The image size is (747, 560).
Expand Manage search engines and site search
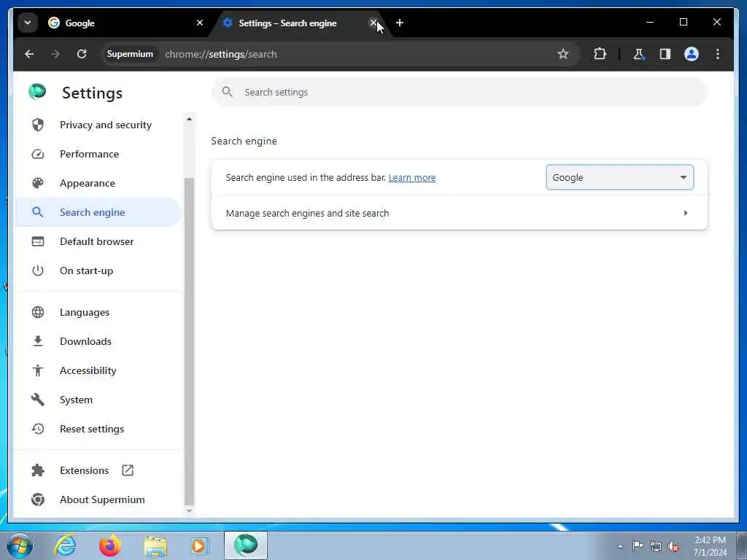point(460,213)
